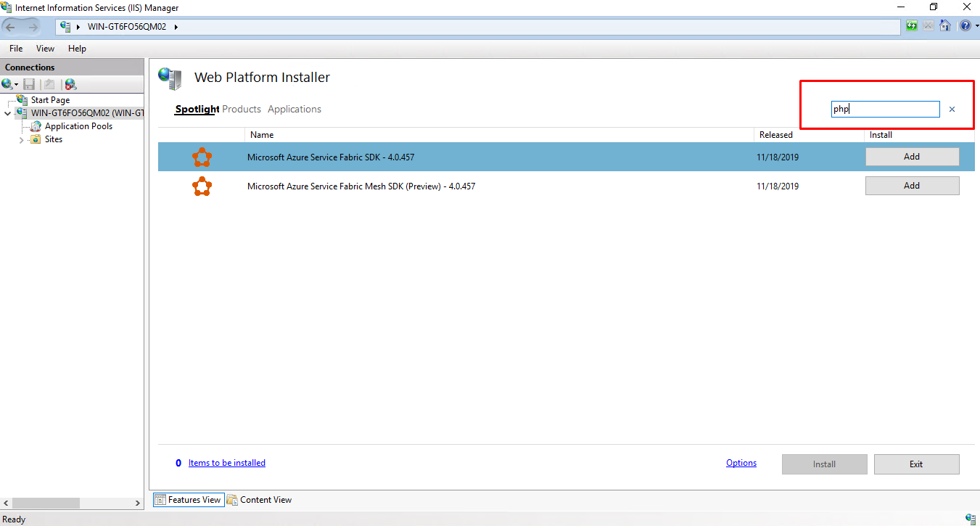Open the Items to be installed link
Viewport: 980px width, 526px height.
tap(227, 463)
